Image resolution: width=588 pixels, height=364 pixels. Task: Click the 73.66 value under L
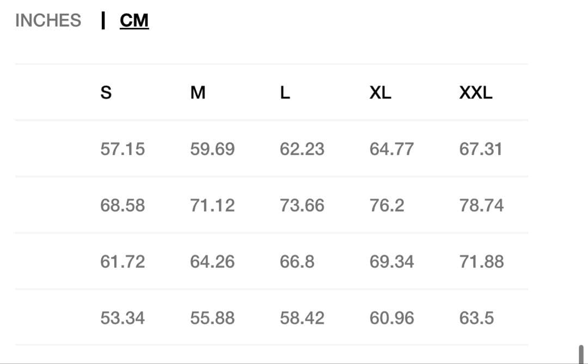coord(302,206)
